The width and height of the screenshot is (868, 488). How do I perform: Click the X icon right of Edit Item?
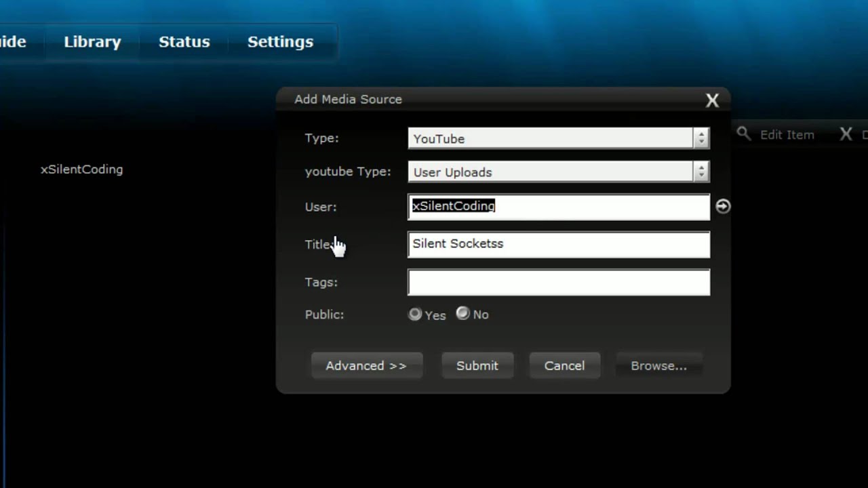click(x=846, y=134)
